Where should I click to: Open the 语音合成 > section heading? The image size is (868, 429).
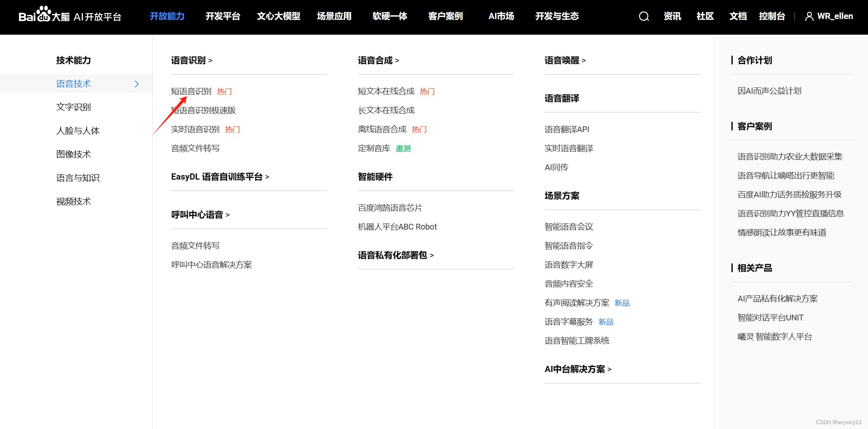(x=378, y=60)
